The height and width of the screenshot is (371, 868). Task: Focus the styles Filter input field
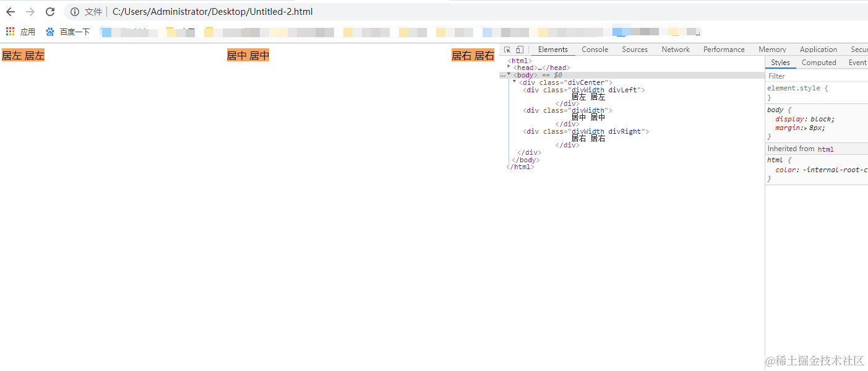pos(817,76)
